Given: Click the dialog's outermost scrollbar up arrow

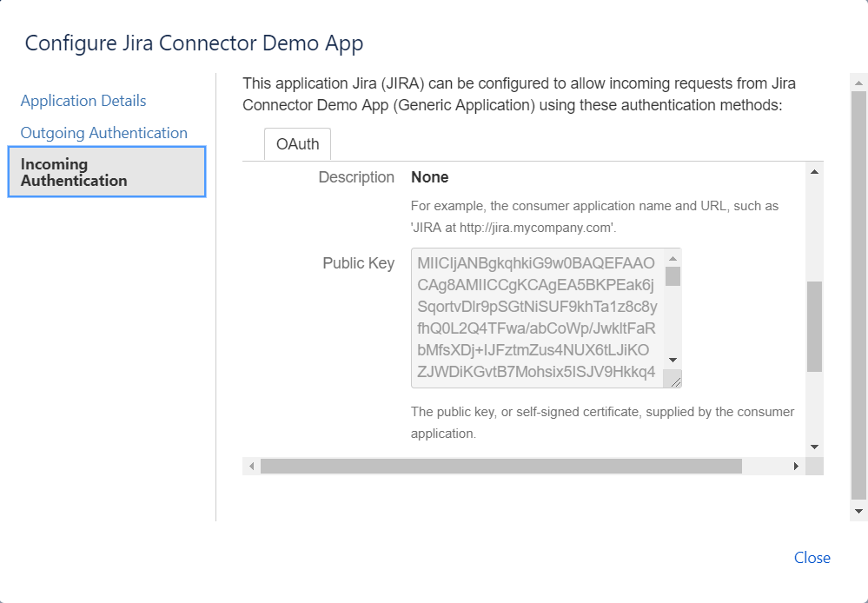Looking at the screenshot, I should [858, 83].
